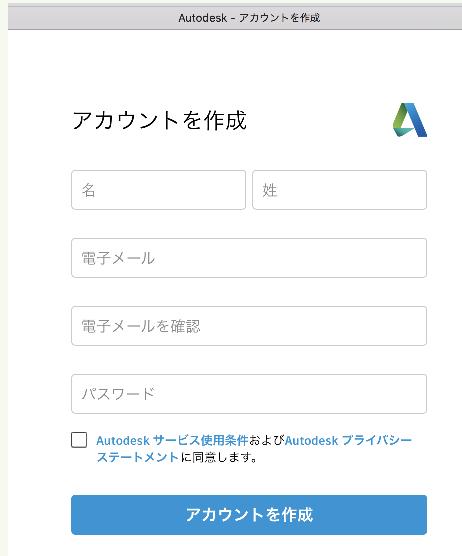
Task: Click the blue アカウントを作成 button
Action: pos(249,515)
